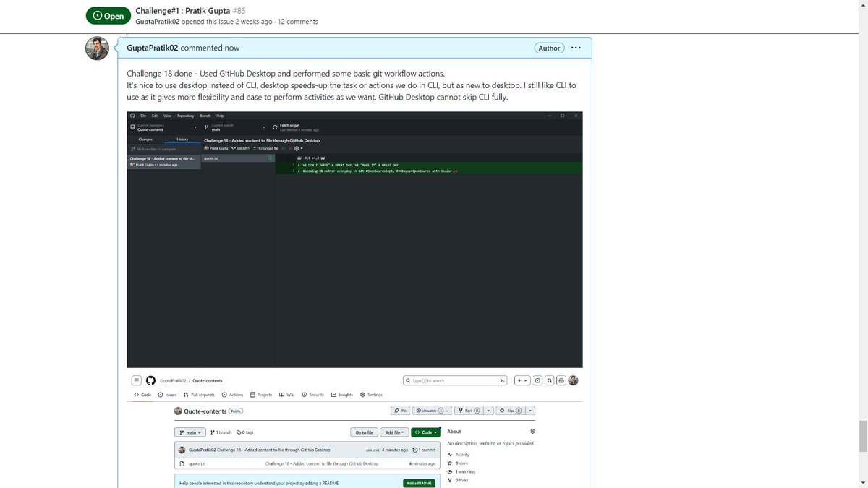Viewport: 868px width, 488px height.
Task: Switch to the History tab in GitHub Desktop
Action: [x=182, y=139]
